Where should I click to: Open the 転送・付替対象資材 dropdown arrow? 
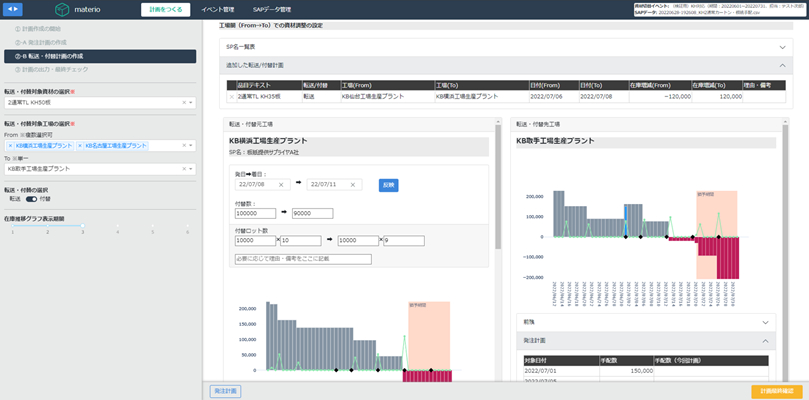pyautogui.click(x=191, y=103)
